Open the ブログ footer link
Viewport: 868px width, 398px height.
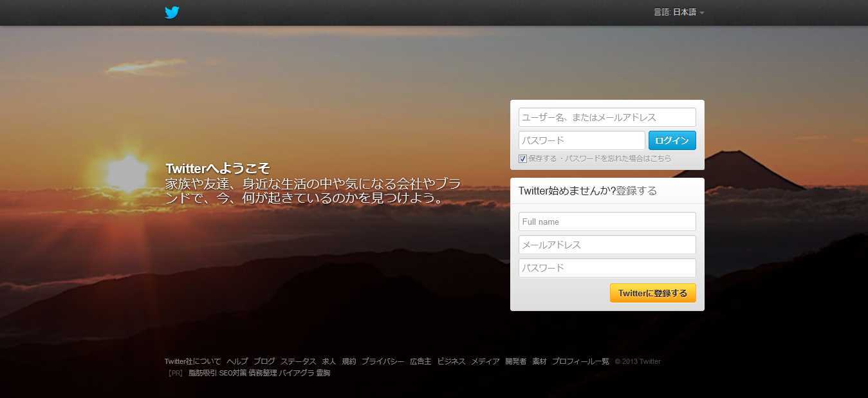click(264, 361)
